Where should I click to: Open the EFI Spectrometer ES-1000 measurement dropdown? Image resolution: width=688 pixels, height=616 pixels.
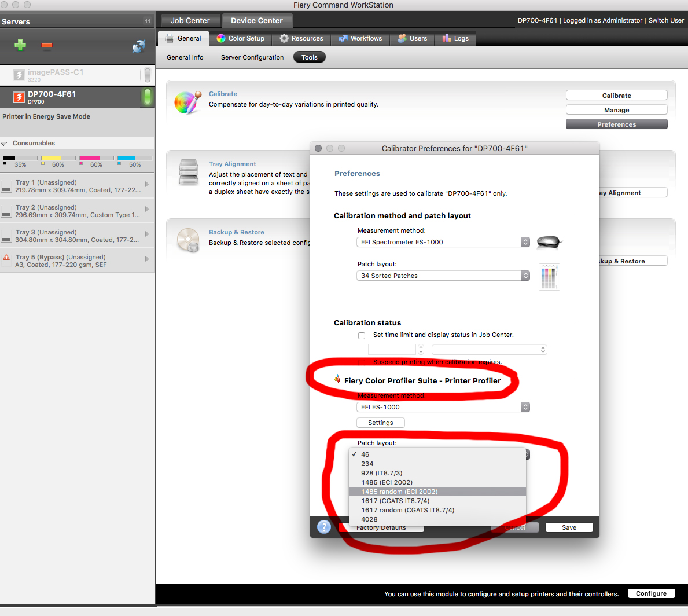(443, 242)
